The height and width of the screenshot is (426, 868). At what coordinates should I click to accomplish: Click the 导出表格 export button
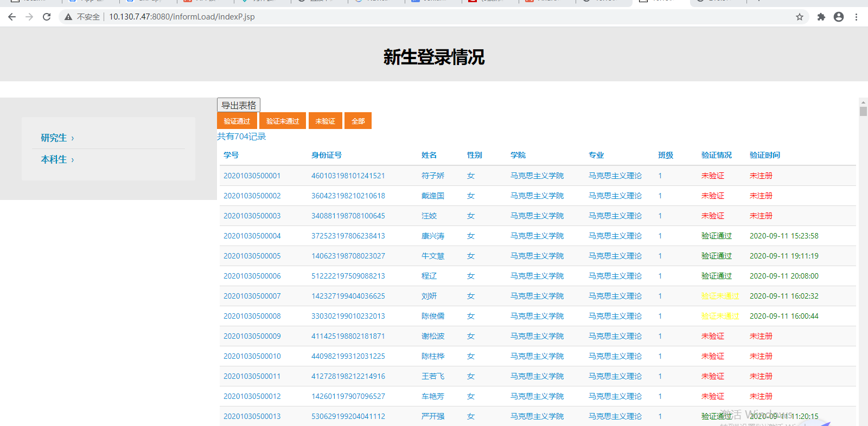click(x=239, y=105)
